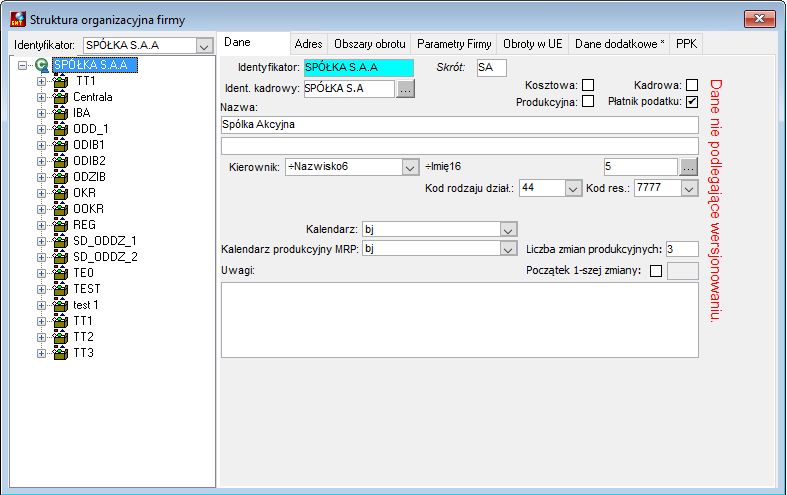
Task: Click the Ident. kadrowy text field
Action: tap(349, 89)
